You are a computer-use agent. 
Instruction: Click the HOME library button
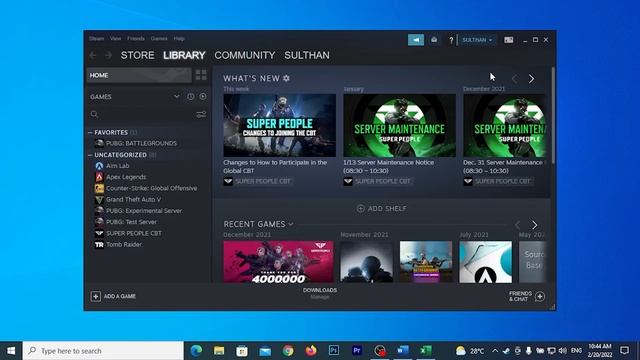(x=139, y=75)
